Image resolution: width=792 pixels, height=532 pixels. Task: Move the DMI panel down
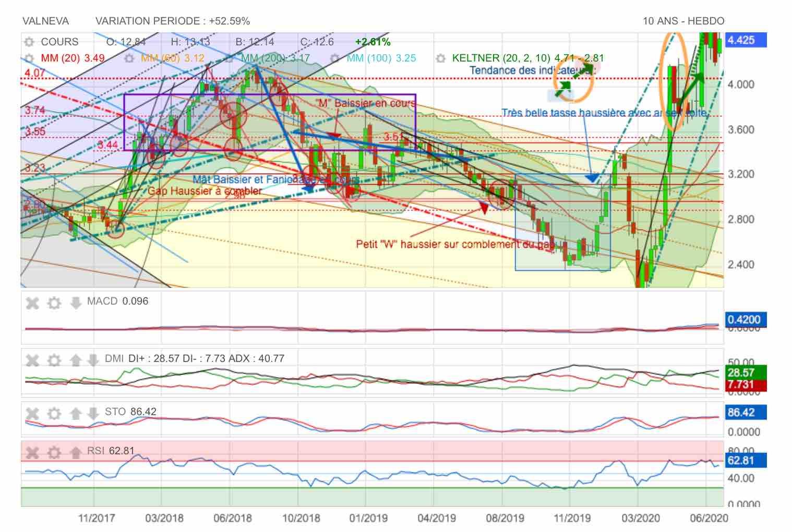point(93,360)
